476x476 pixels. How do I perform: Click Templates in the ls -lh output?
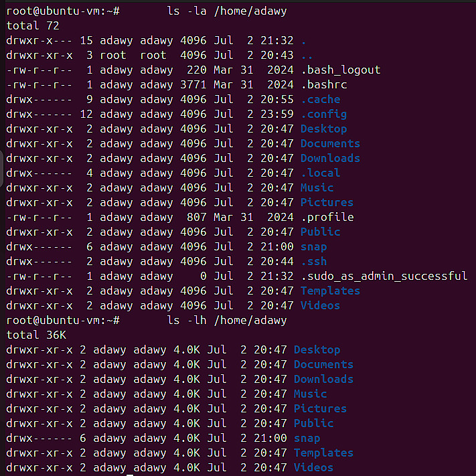(x=323, y=453)
